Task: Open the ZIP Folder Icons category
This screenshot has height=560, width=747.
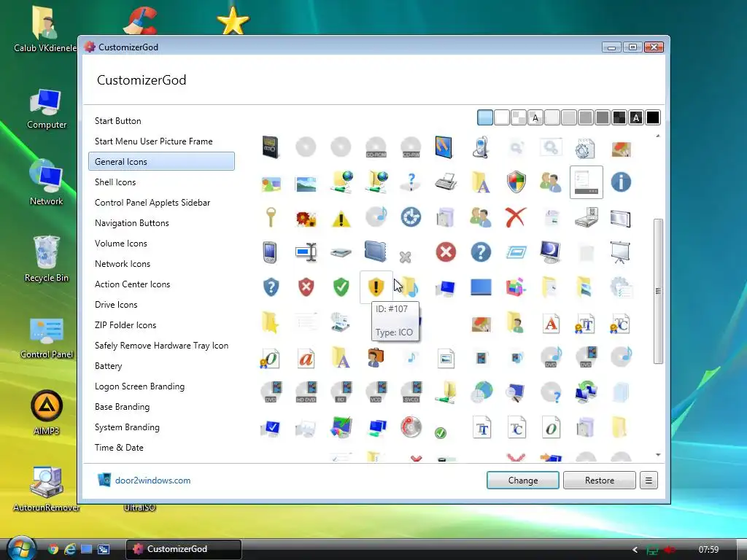Action: 125,325
